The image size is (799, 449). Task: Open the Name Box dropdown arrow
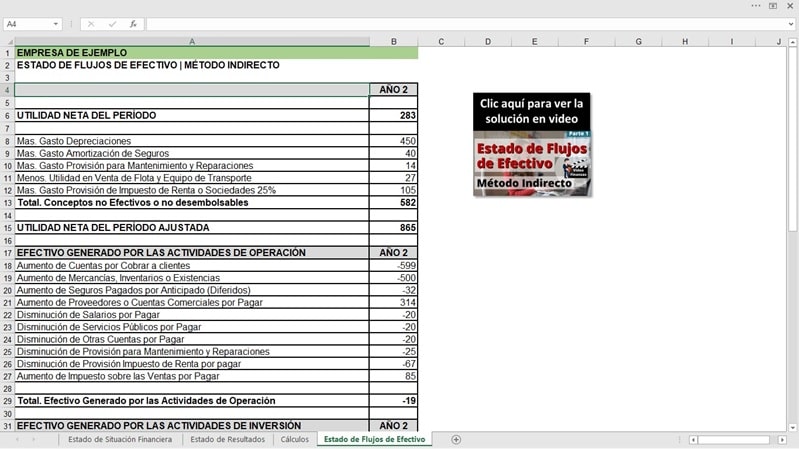point(56,24)
